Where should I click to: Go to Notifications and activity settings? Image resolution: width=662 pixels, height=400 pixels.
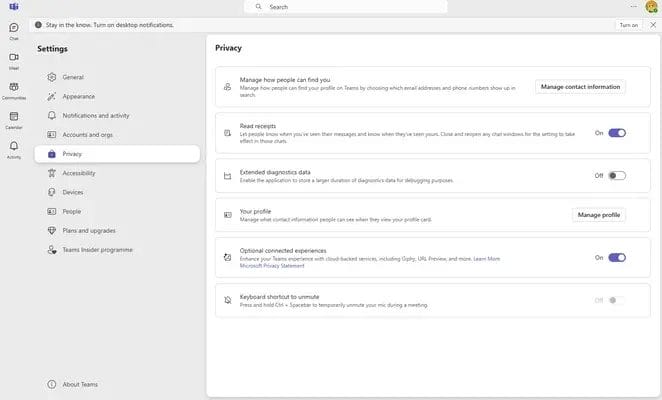click(95, 115)
